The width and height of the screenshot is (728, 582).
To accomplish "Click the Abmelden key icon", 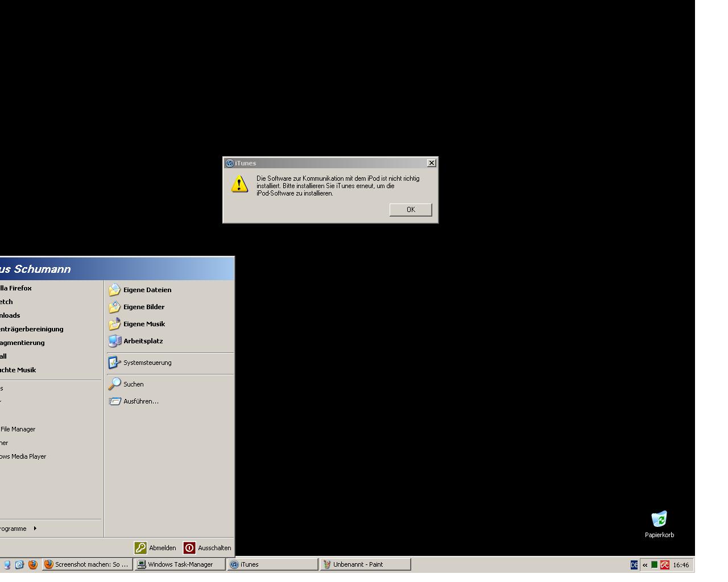I will [x=140, y=548].
